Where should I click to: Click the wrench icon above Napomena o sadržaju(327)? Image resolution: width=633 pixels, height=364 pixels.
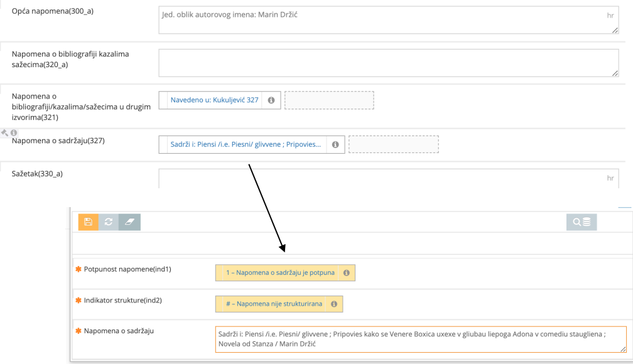(x=5, y=133)
